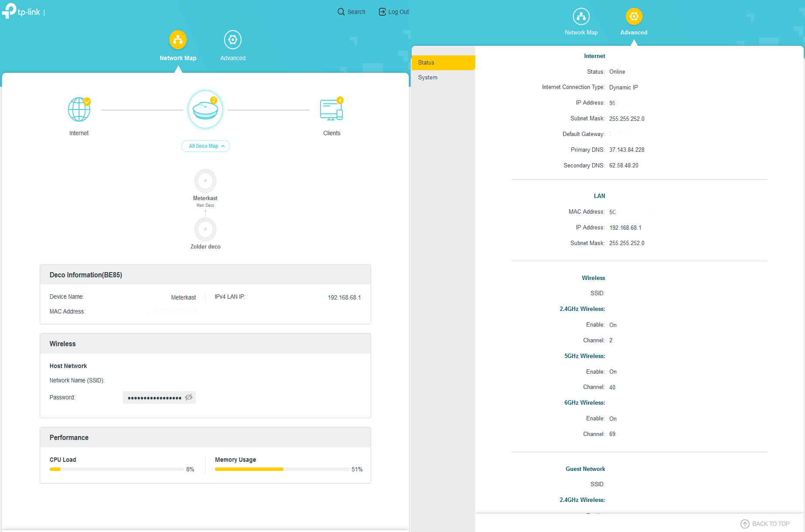The height and width of the screenshot is (532, 805).
Task: Select the Meterkast main Deco node icon
Action: (x=205, y=181)
